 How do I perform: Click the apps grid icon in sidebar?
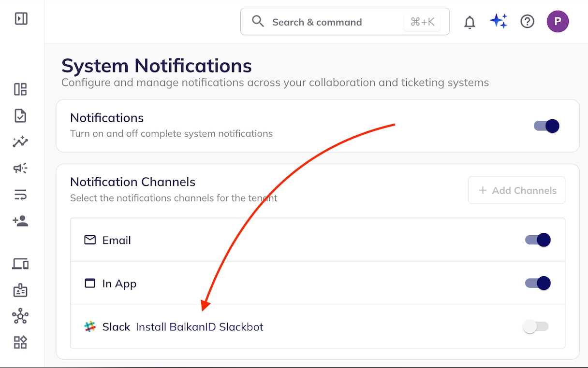pos(20,342)
